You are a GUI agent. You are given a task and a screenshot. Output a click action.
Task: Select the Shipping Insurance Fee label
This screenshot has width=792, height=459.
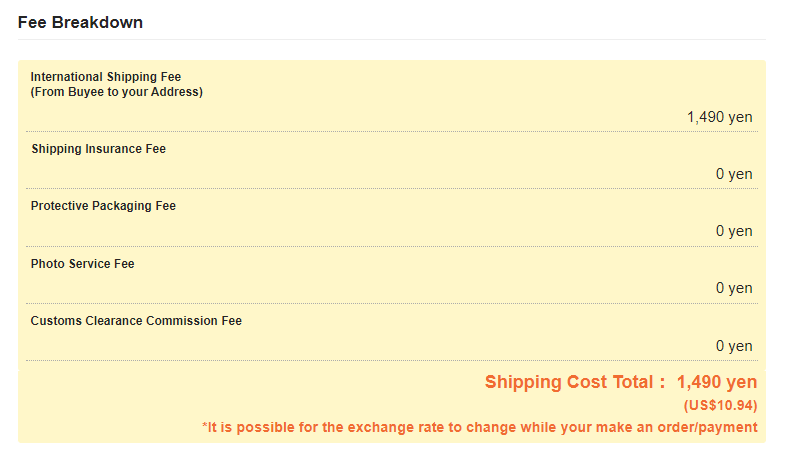point(98,149)
